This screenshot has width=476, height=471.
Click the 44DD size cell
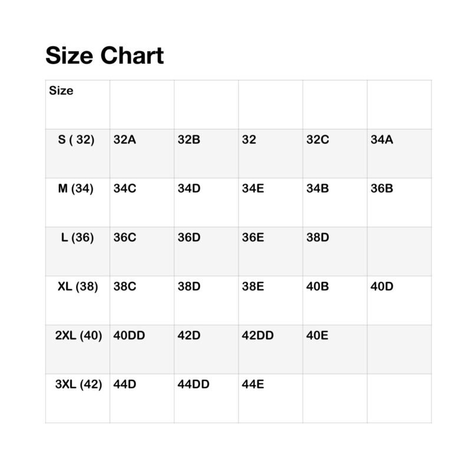click(x=193, y=384)
